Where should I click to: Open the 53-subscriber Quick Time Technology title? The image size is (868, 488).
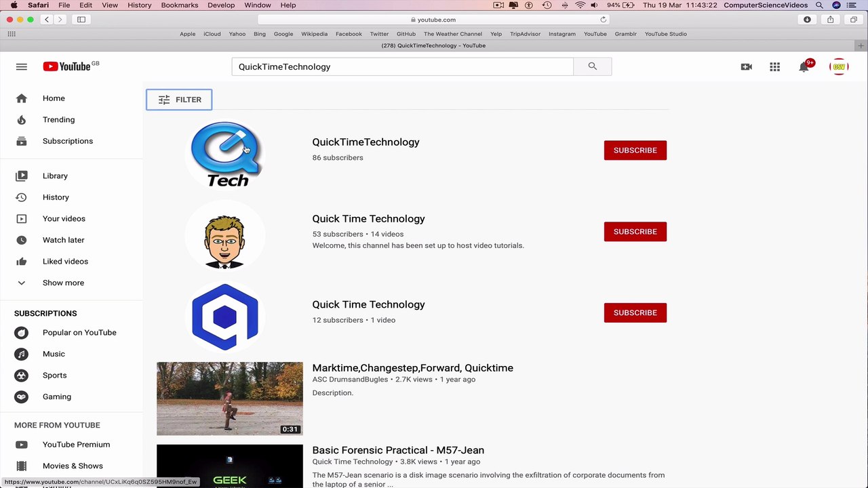click(x=368, y=219)
